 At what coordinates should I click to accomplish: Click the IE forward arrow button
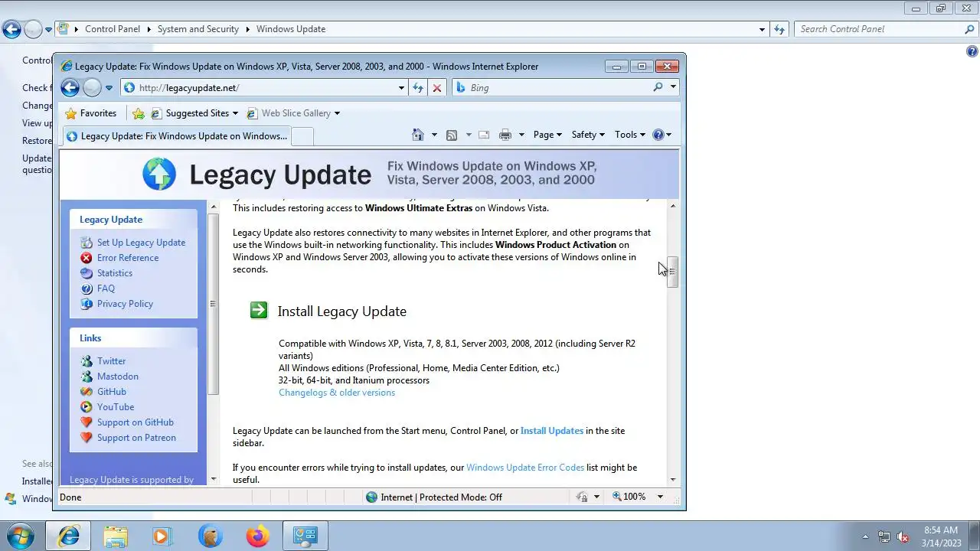(92, 87)
